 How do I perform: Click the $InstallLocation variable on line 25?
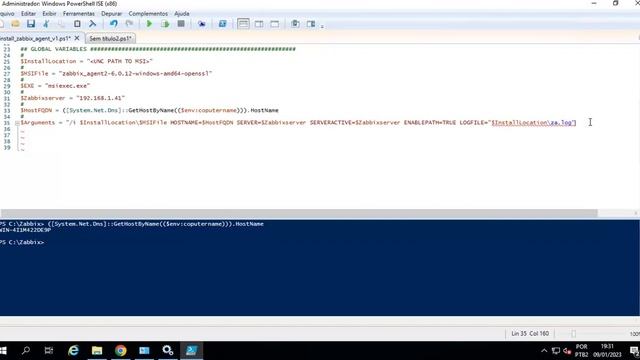pos(48,61)
